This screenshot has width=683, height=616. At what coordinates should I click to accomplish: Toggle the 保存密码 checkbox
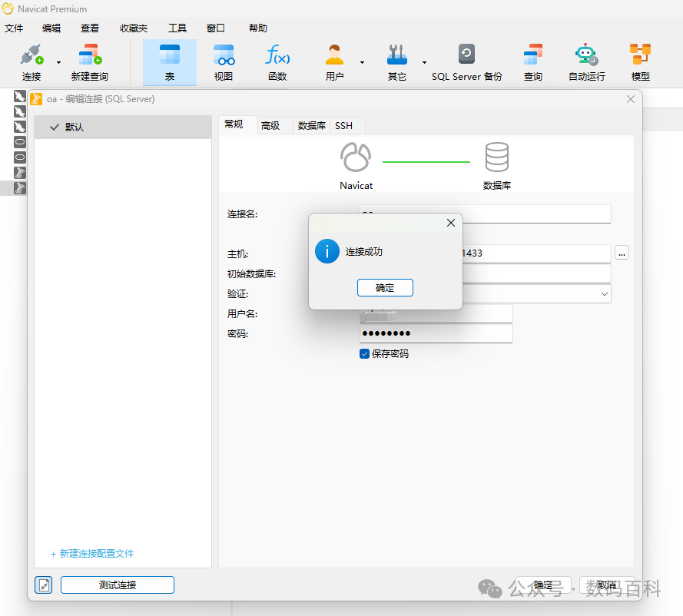coord(365,353)
